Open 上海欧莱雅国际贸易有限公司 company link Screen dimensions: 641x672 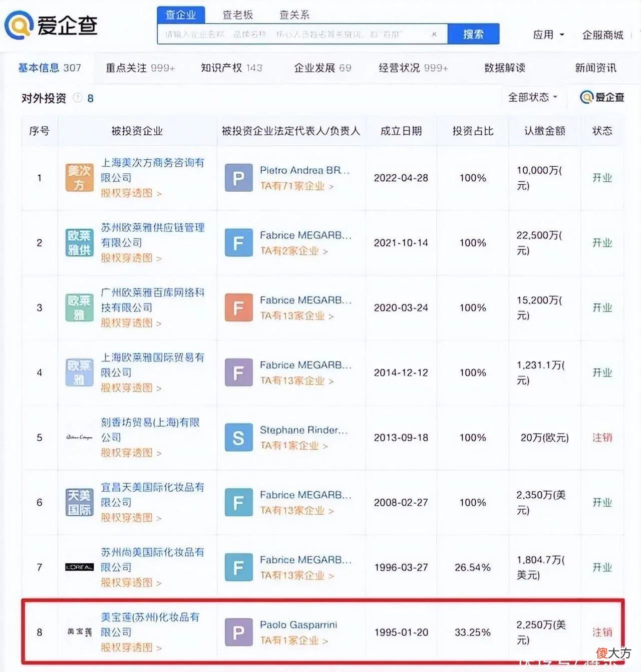point(153,365)
